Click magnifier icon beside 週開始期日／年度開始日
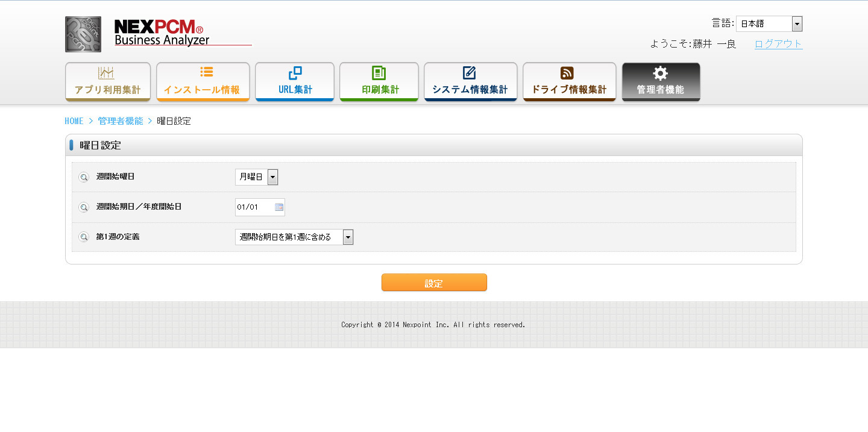868x432 pixels. click(84, 207)
